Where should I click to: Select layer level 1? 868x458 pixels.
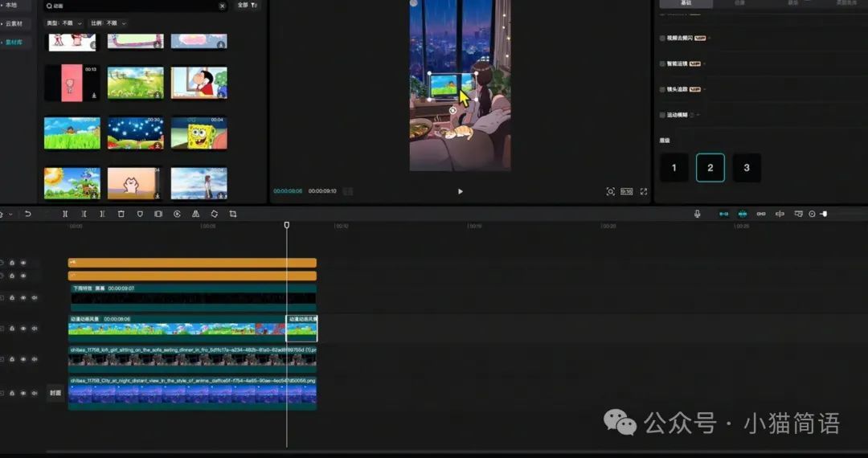[x=674, y=168]
